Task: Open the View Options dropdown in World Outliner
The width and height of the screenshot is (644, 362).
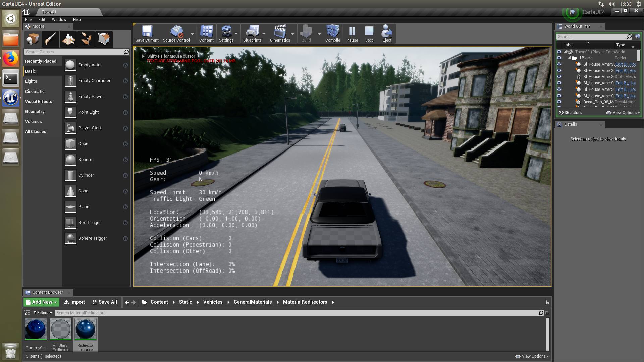Action: [622, 113]
